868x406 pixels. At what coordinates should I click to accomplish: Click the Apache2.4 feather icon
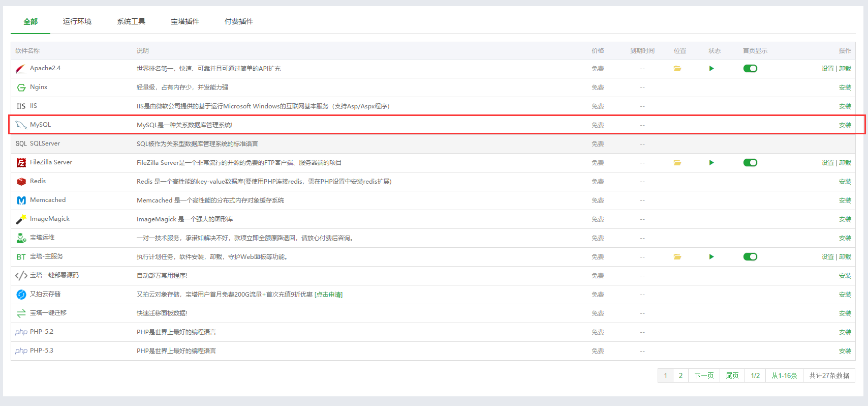(x=21, y=69)
